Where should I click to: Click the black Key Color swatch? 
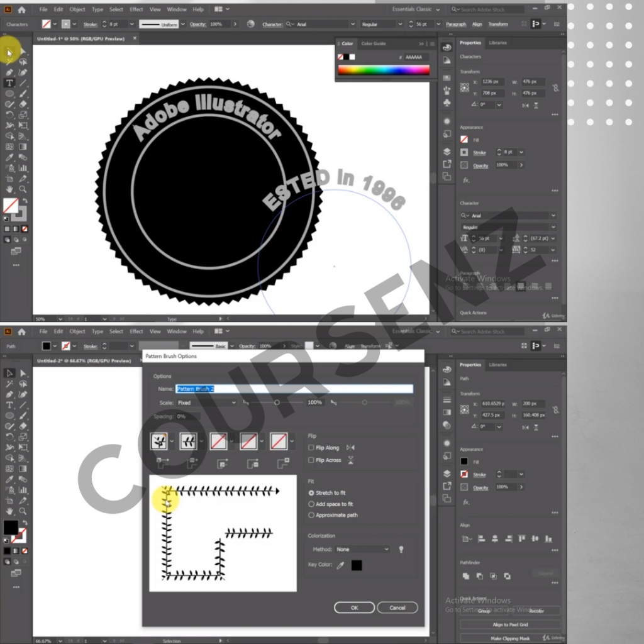pos(357,565)
